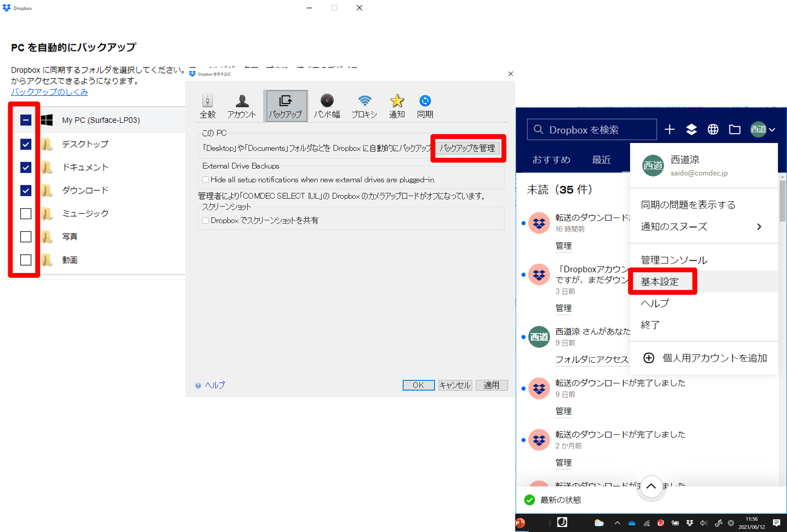Screen dimensions: 787x532
Task: Open the ヘルプ link in preferences dialog
Action: 215,385
